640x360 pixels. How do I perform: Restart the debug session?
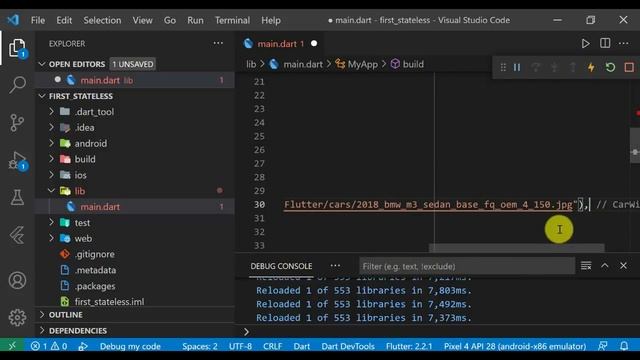tap(610, 67)
